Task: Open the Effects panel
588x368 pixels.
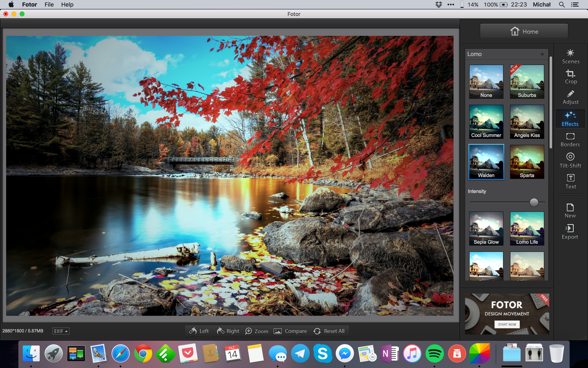Action: tap(570, 119)
